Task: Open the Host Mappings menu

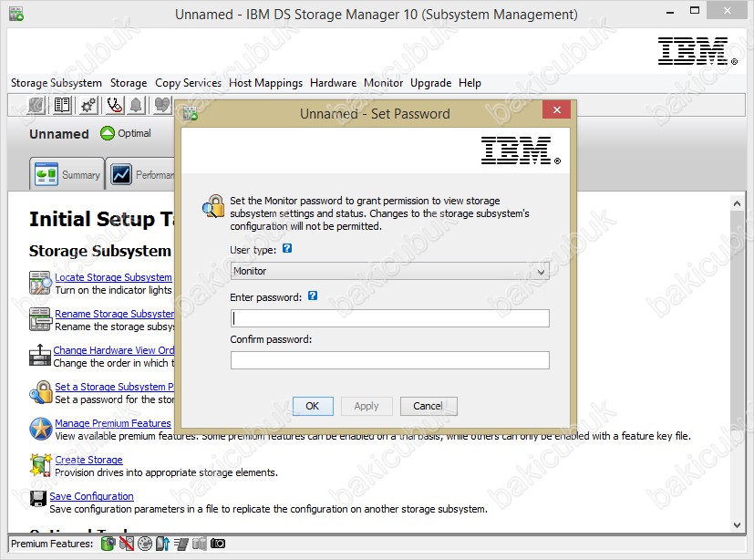Action: tap(265, 83)
